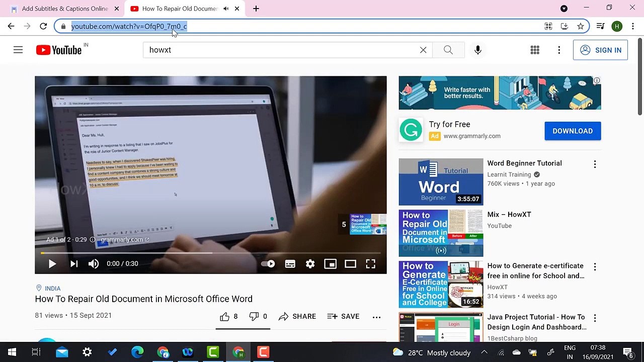Click the Grammarly DOWNLOAD button
This screenshot has width=644, height=362.
tap(573, 131)
